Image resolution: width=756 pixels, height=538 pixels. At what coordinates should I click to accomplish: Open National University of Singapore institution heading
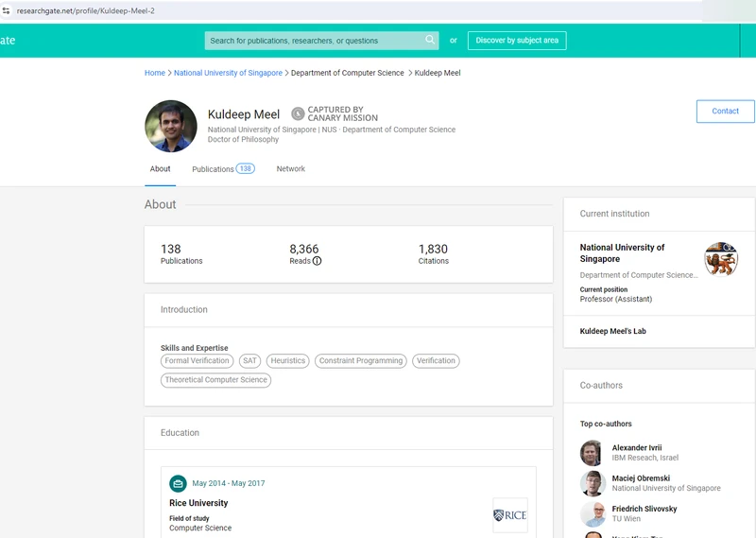click(622, 253)
